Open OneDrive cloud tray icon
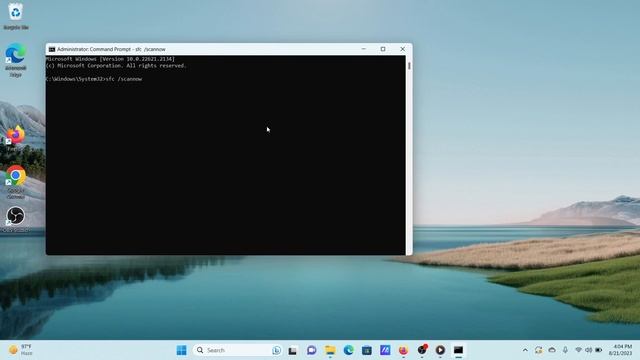 (552, 350)
